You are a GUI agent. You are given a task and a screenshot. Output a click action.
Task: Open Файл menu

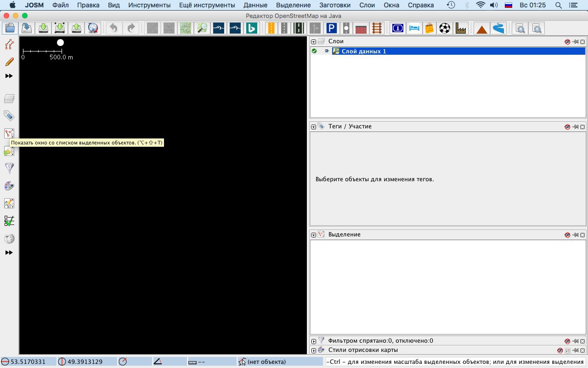coord(61,5)
